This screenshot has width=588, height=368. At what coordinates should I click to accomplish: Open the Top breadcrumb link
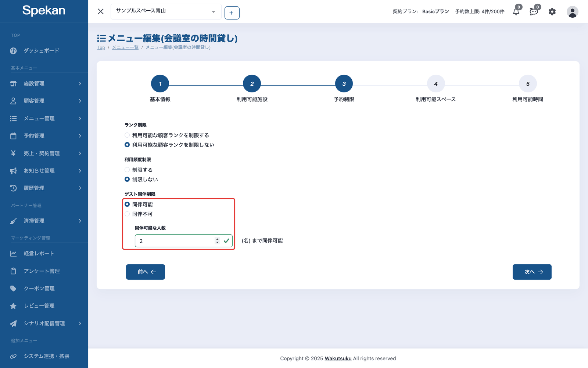coord(101,47)
